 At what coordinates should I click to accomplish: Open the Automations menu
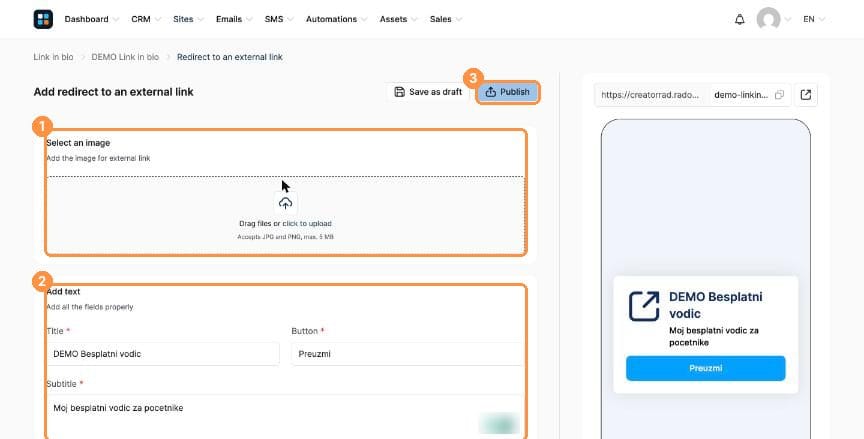coord(336,19)
